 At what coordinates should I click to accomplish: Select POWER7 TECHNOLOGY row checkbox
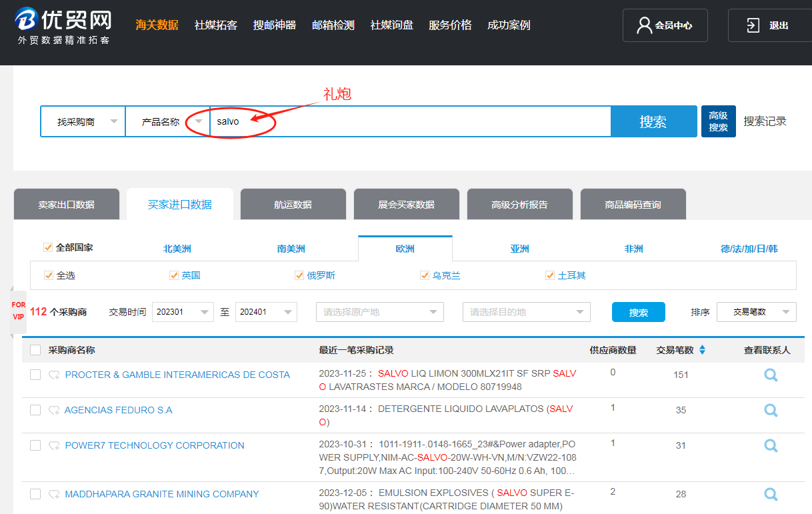[x=35, y=446]
